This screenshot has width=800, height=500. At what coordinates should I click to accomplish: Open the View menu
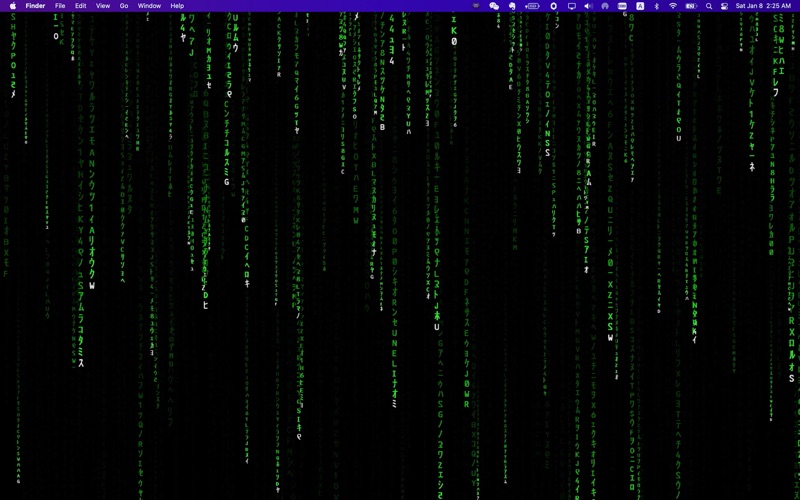coord(102,6)
